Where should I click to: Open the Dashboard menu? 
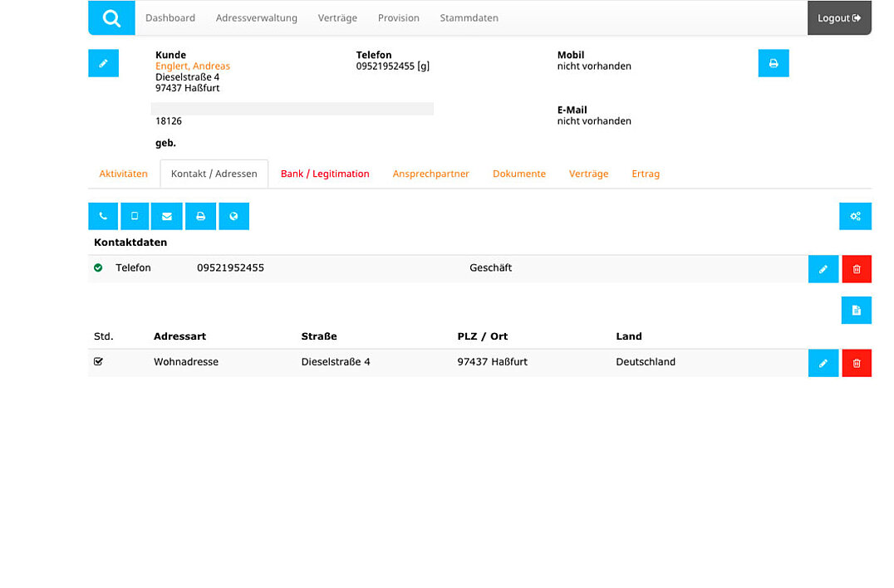[169, 17]
